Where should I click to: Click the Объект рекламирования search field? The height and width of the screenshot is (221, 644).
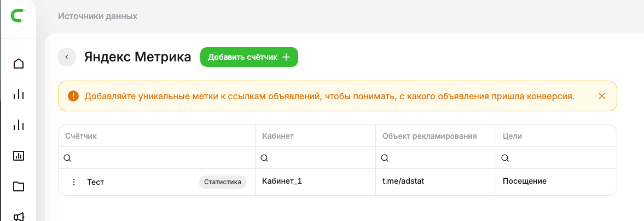point(436,157)
